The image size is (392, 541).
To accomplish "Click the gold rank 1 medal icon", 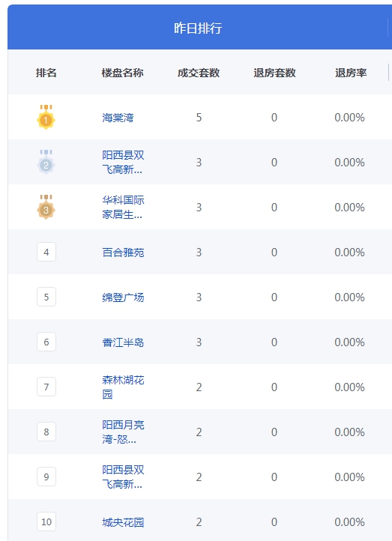I will [x=46, y=117].
